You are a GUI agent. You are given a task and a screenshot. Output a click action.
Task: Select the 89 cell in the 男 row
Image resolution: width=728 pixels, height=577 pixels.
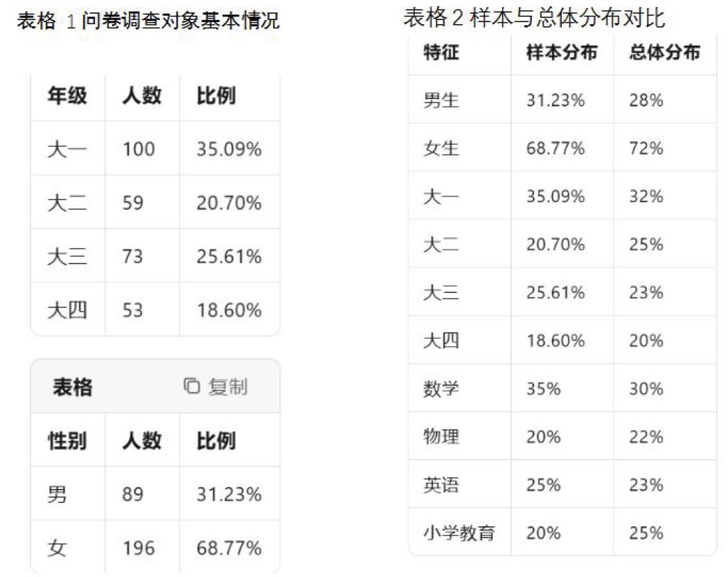(133, 495)
